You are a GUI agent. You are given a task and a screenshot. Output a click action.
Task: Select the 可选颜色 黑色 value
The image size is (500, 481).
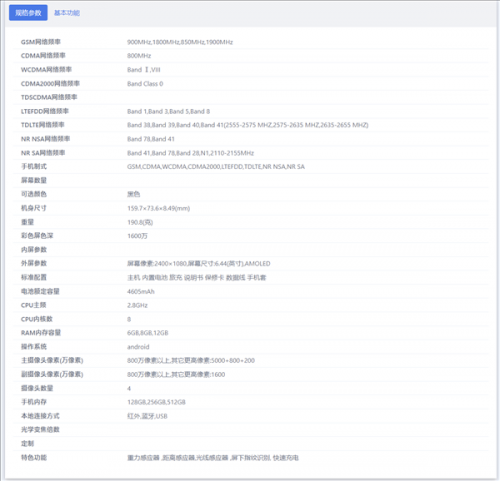133,194
